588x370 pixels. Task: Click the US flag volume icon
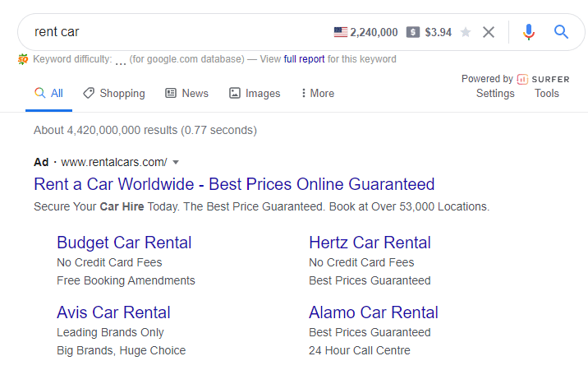(341, 32)
